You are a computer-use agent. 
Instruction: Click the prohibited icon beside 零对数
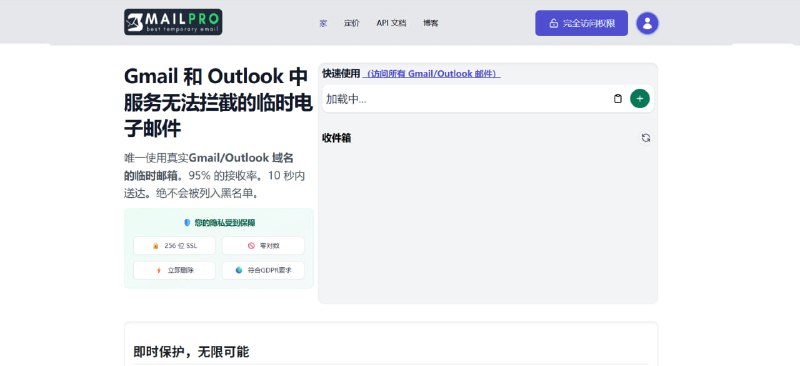click(251, 246)
